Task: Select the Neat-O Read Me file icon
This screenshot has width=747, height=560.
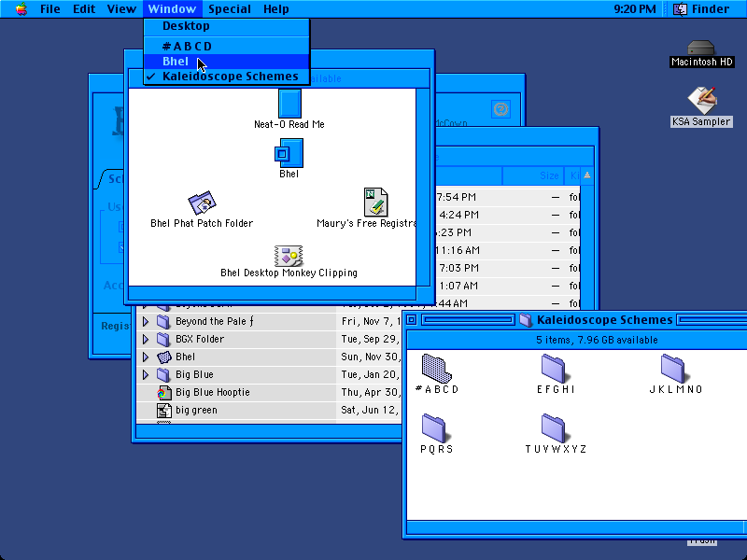Action: [289, 104]
